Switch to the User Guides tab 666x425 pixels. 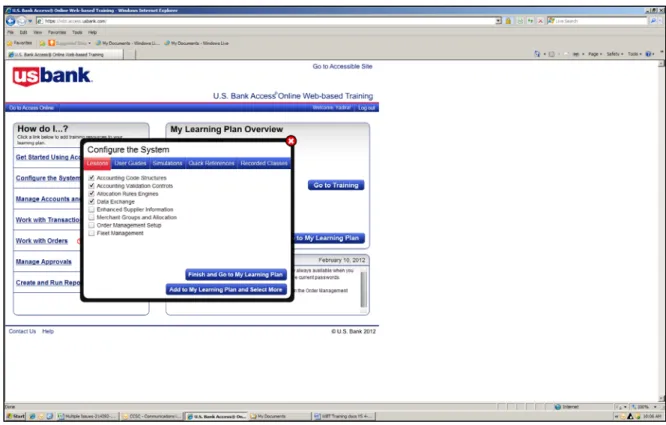tap(130, 163)
